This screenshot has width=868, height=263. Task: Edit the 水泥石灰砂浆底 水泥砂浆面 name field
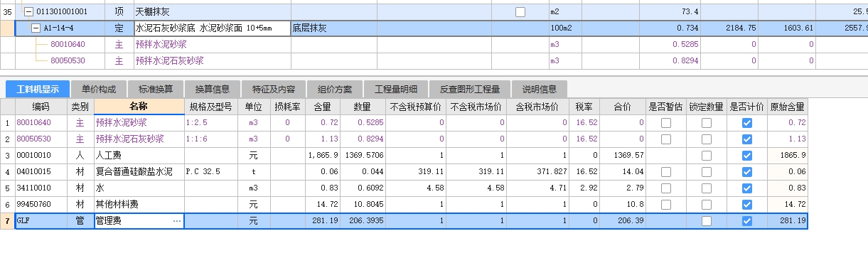(x=212, y=28)
